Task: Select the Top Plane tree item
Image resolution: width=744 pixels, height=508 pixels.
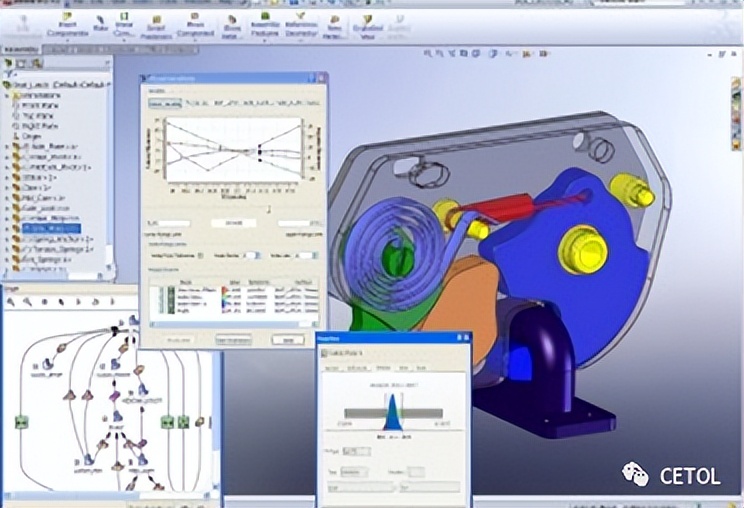Action: 34,116
